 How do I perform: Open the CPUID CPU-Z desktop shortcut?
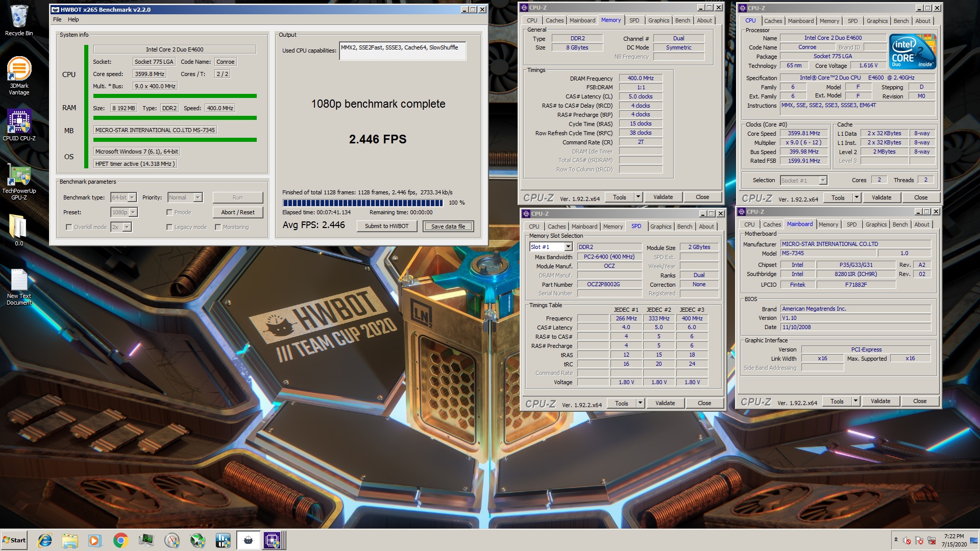click(19, 125)
